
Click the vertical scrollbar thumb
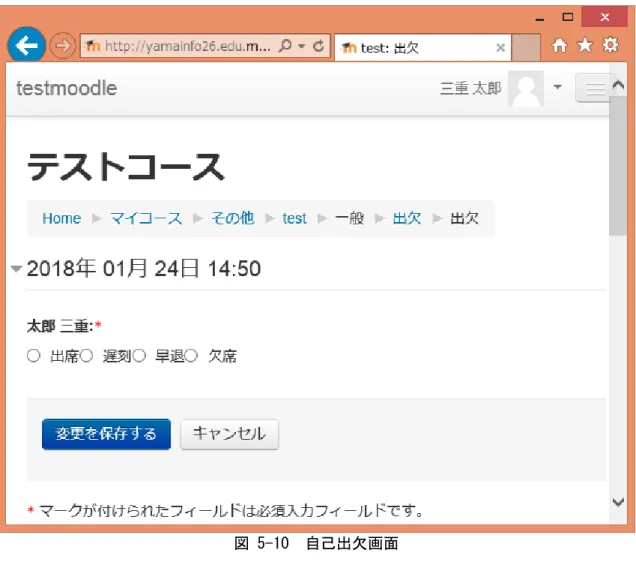(x=618, y=166)
